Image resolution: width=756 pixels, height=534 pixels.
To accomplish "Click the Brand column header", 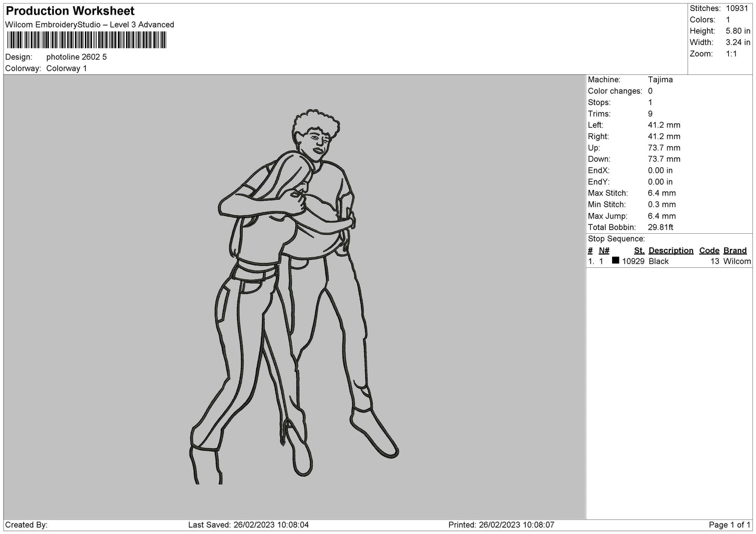I will pos(735,251).
